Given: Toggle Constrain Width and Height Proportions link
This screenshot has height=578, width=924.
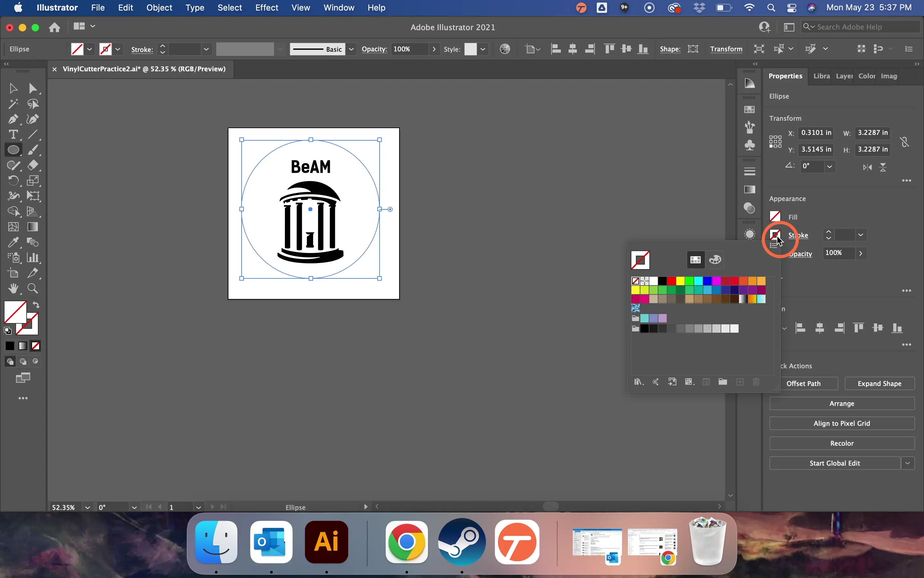Looking at the screenshot, I should coord(904,142).
